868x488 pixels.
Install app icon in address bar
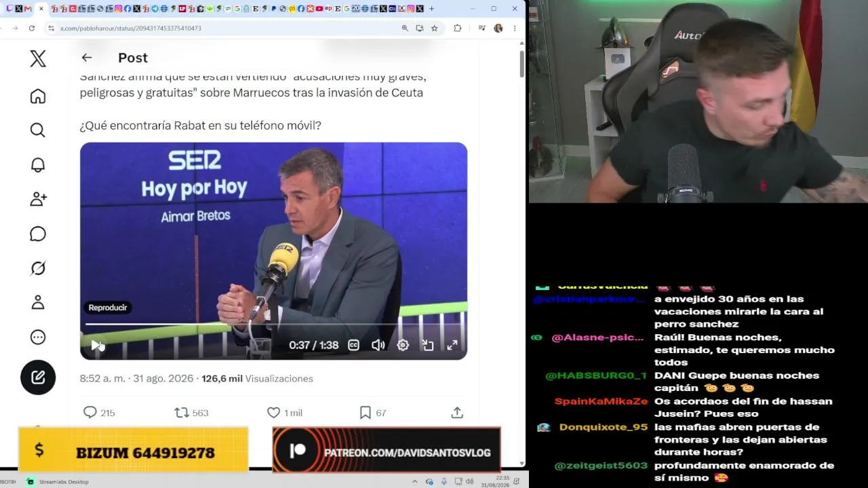click(420, 28)
